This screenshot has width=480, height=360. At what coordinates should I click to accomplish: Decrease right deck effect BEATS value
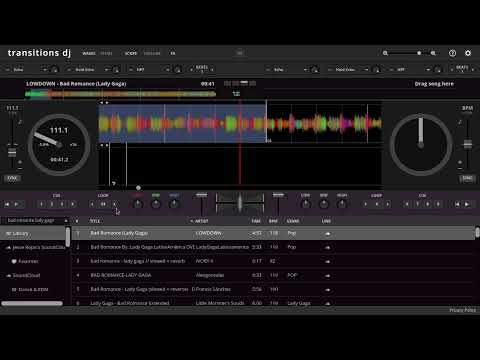click(452, 70)
